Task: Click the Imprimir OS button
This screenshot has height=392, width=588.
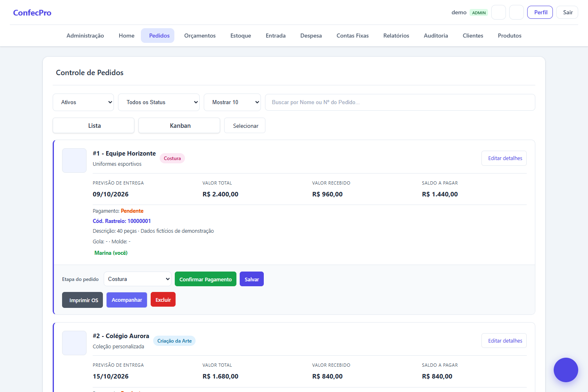Action: (x=82, y=300)
